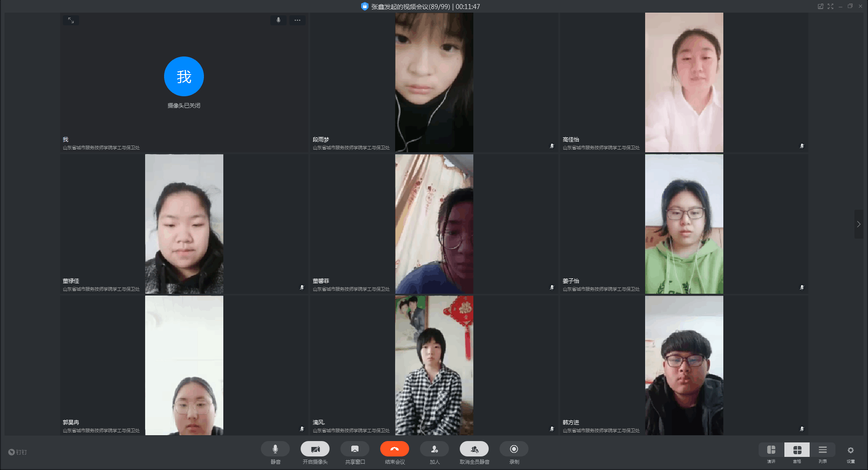Select 姜子怡's video feed
868x470 pixels.
[x=684, y=224]
